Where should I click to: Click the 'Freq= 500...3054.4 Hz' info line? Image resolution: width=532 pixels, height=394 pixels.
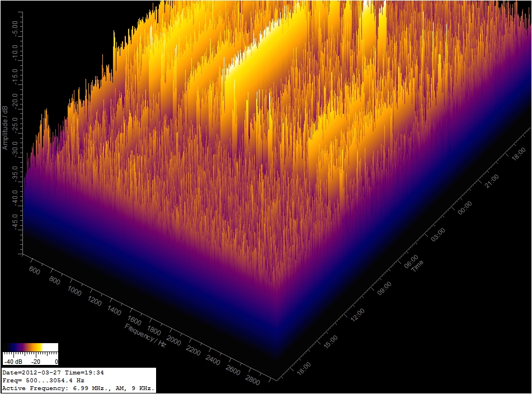pyautogui.click(x=43, y=380)
